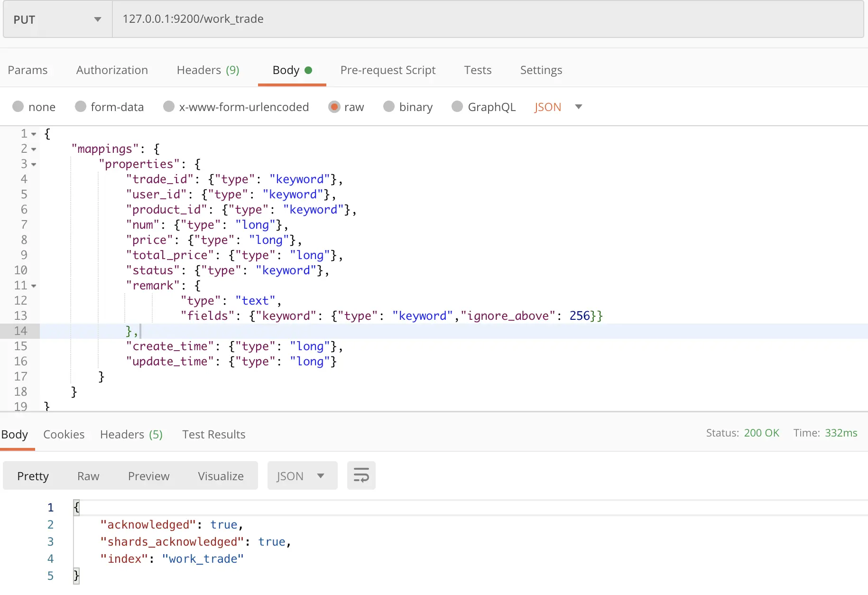Switch response view to Preview
This screenshot has width=868, height=595.
pyautogui.click(x=148, y=476)
